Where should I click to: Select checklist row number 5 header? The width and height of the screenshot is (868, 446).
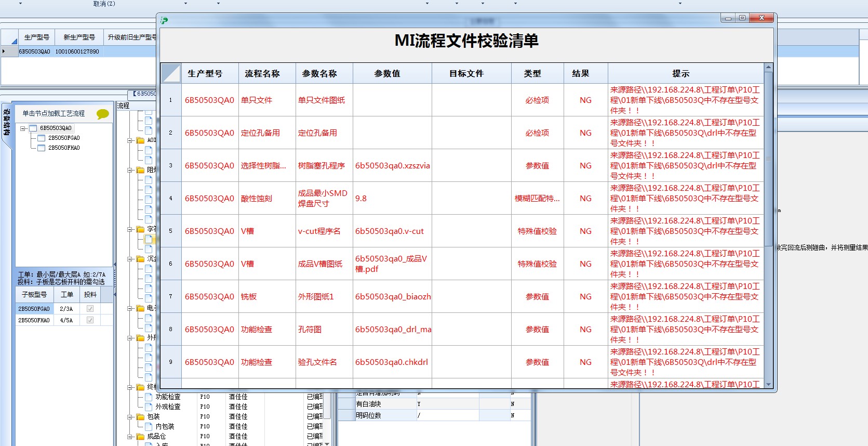(170, 231)
